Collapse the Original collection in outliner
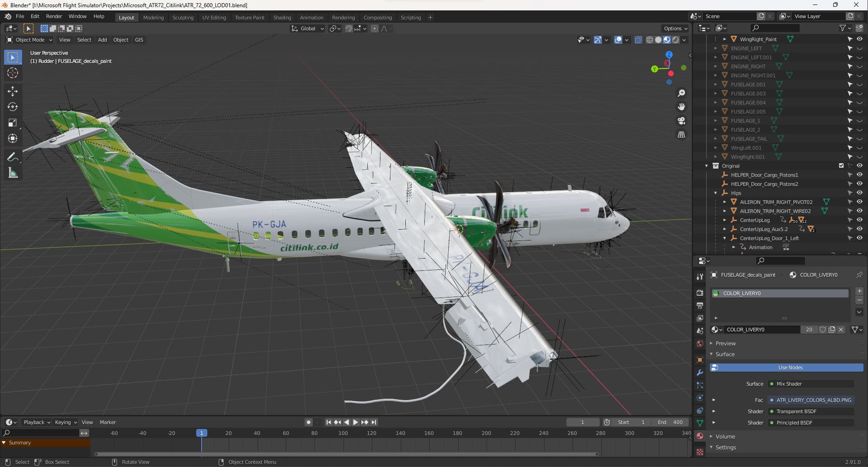 (x=707, y=166)
